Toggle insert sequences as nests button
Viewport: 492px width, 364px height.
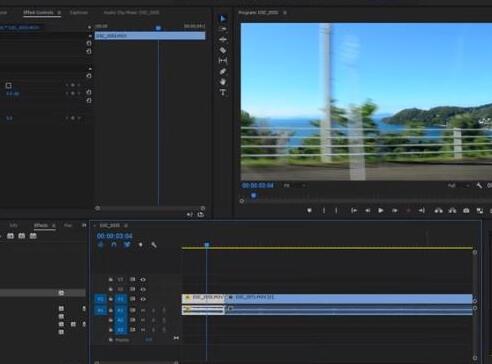pyautogui.click(x=100, y=245)
